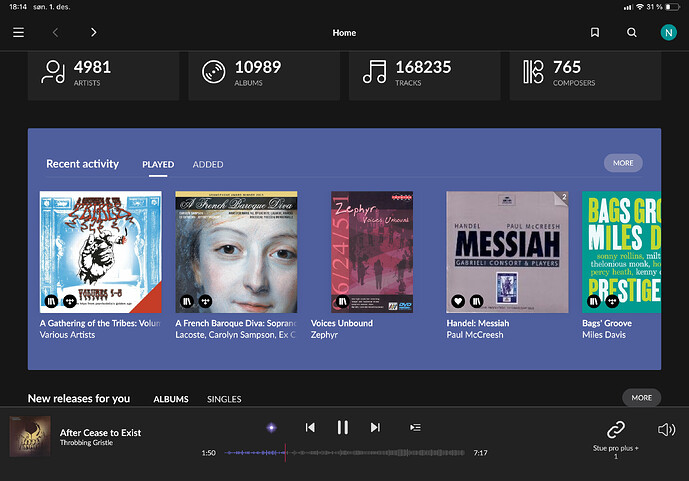Skip to previous track

pyautogui.click(x=310, y=427)
